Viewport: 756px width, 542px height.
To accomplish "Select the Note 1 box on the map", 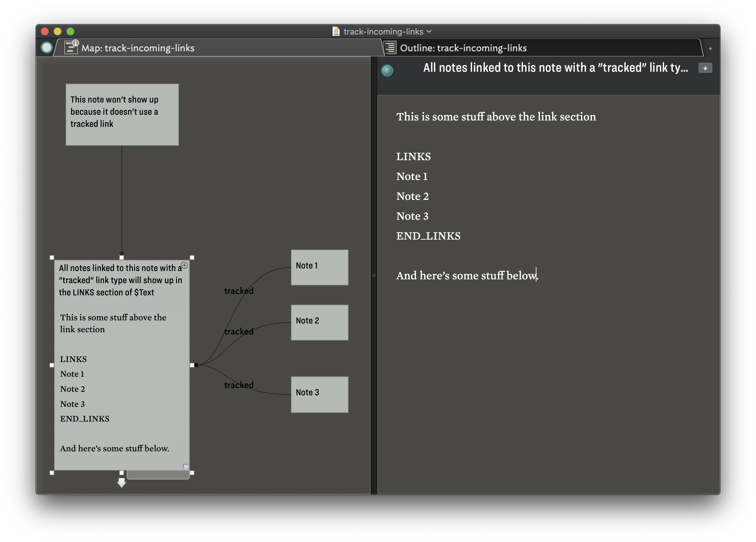I will (x=319, y=267).
